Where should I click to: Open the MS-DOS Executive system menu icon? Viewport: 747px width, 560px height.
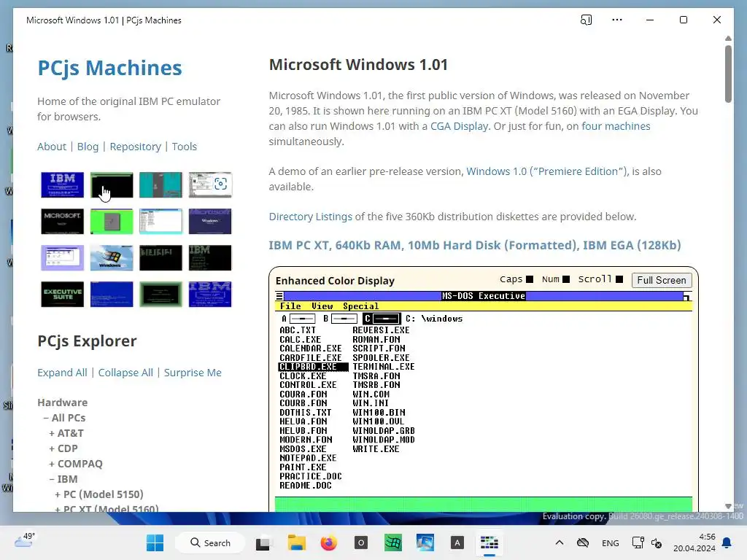279,296
